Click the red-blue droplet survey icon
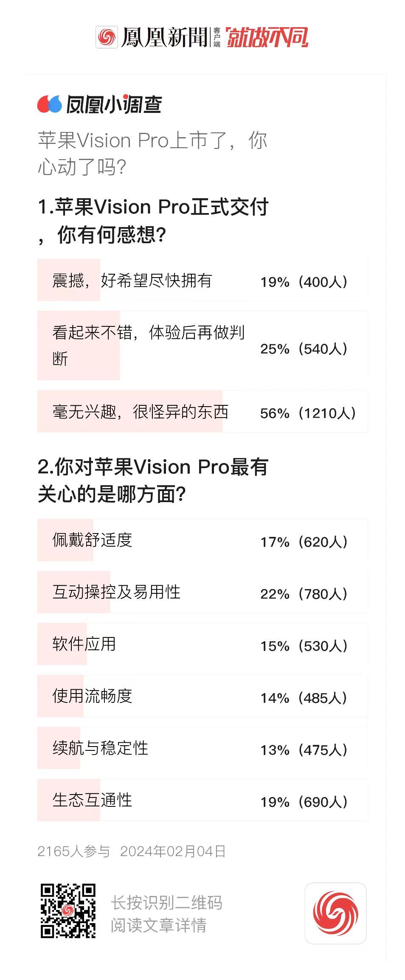Viewport: 405px width, 980px height. (x=50, y=104)
